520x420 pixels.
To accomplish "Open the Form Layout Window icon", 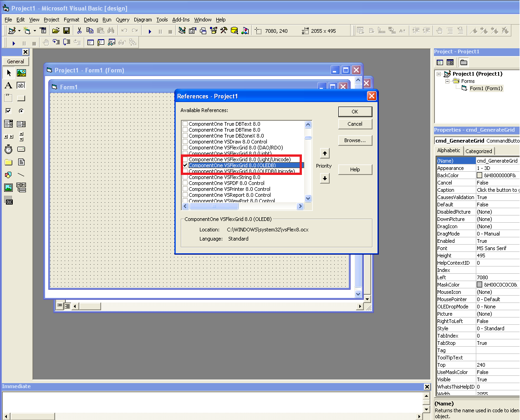I will [203, 31].
